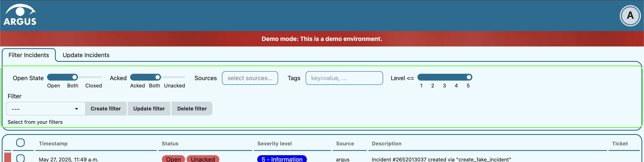Click the Status column header
Screen dimensions: 644x162
[170, 143]
